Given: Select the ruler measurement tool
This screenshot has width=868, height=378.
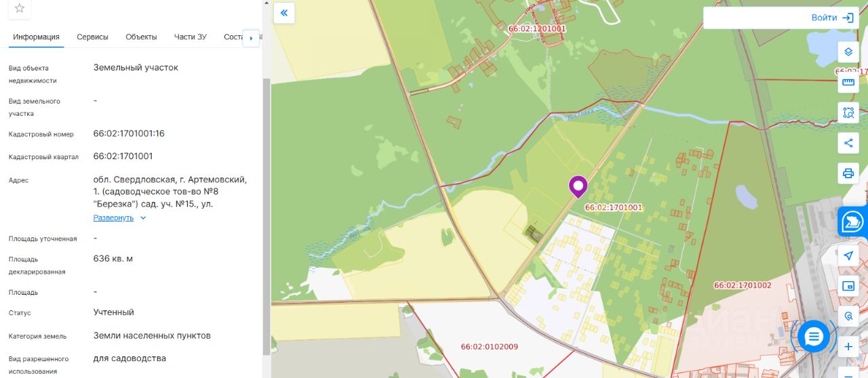Looking at the screenshot, I should (x=848, y=83).
